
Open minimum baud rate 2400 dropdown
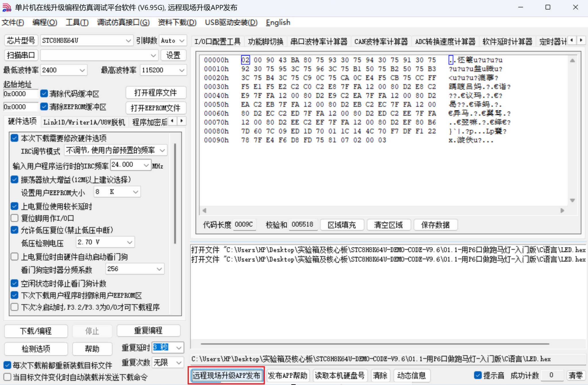64,70
